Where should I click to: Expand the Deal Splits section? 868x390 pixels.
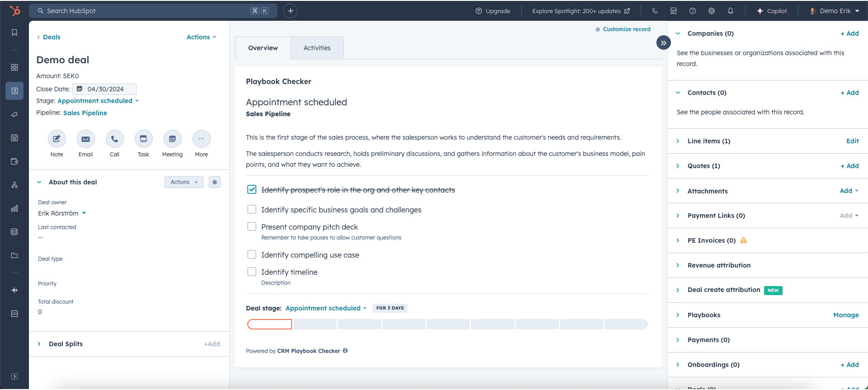coord(39,344)
